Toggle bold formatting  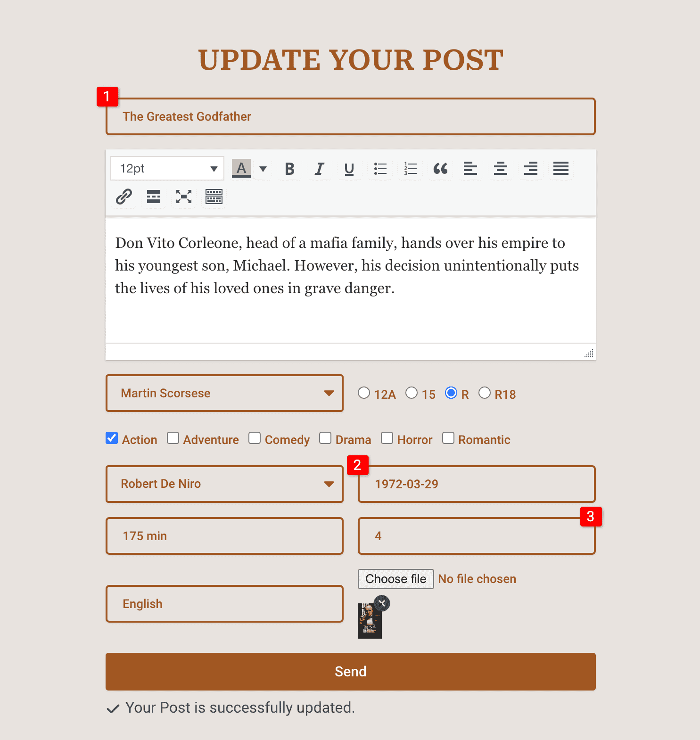289,169
